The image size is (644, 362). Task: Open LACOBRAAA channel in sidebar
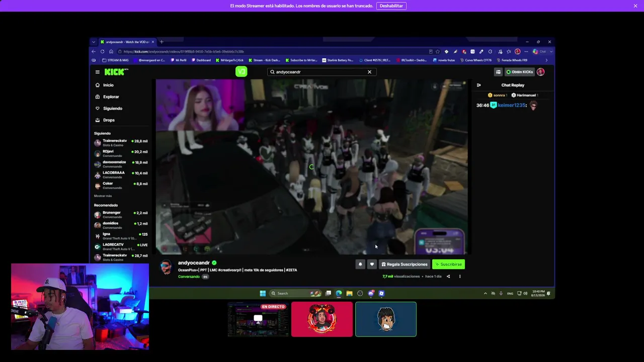tap(121, 174)
